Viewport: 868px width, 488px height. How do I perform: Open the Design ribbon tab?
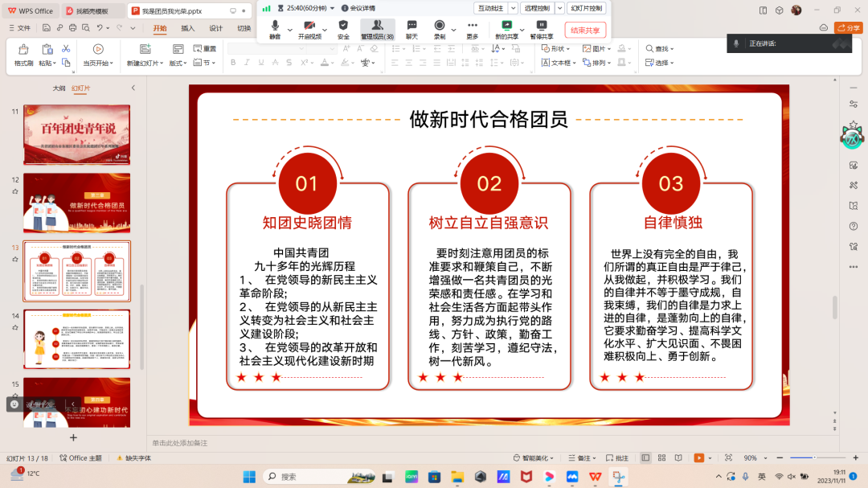(215, 28)
